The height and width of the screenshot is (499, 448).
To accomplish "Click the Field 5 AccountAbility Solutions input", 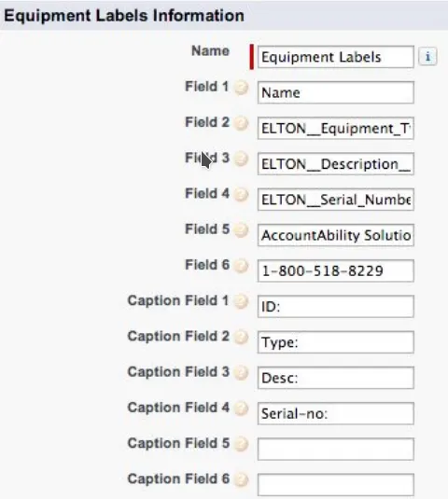I will pos(336,235).
